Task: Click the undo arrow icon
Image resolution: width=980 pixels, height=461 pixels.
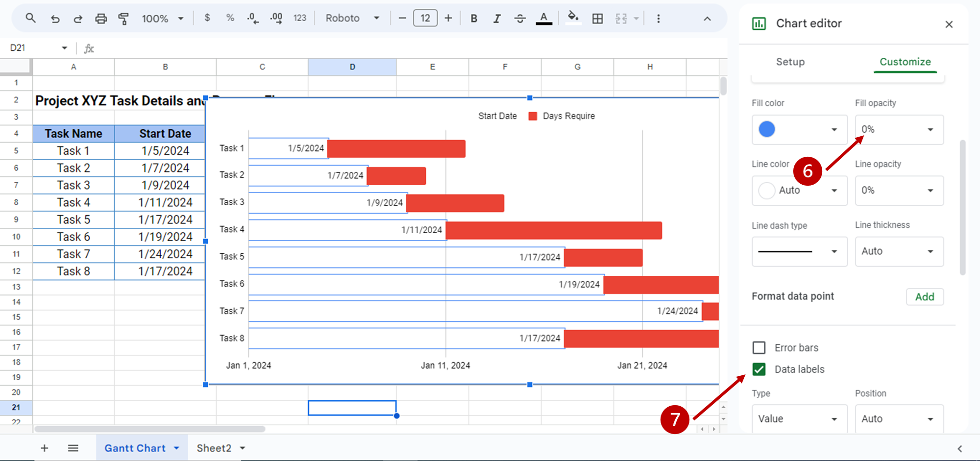Action: coord(55,19)
